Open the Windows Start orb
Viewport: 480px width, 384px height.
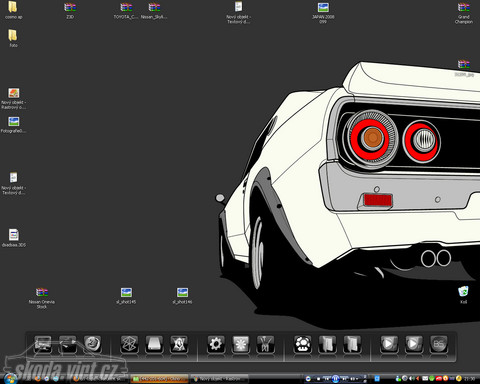click(11, 378)
